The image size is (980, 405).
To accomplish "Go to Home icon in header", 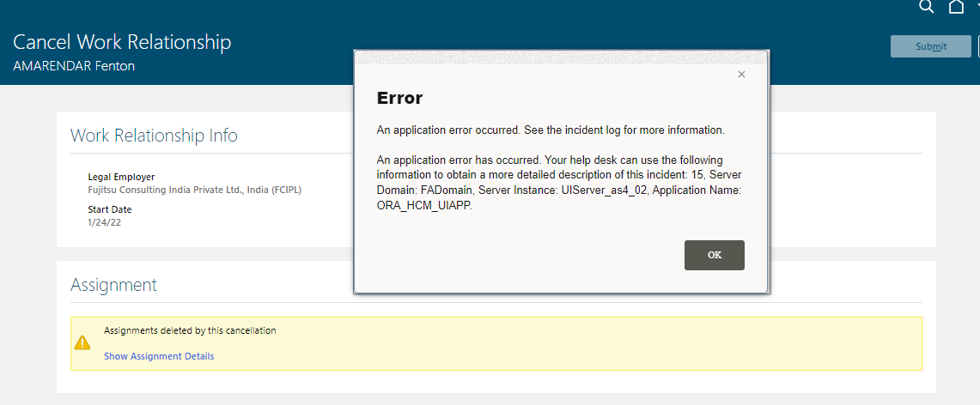I will coord(956,7).
